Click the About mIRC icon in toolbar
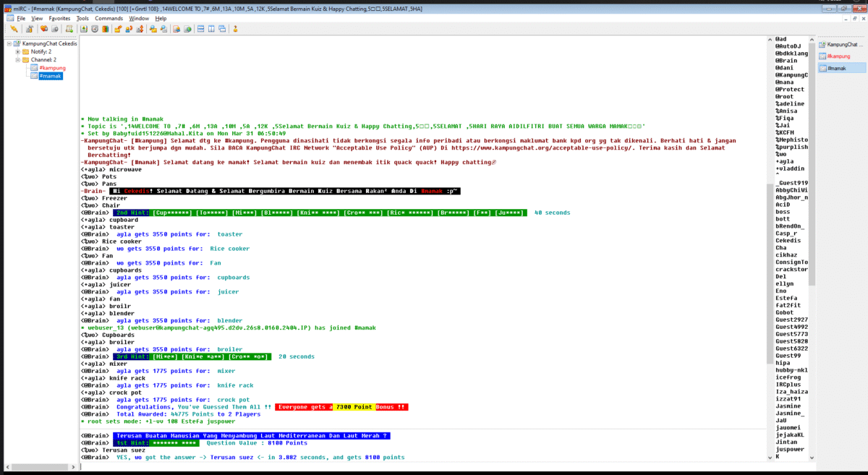Screen dimensions: 868x475 (236, 29)
